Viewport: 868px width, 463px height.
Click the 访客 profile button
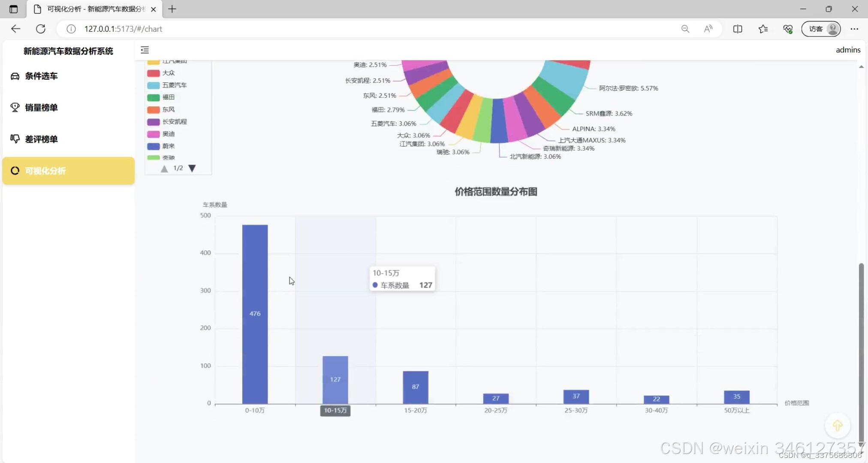point(820,29)
